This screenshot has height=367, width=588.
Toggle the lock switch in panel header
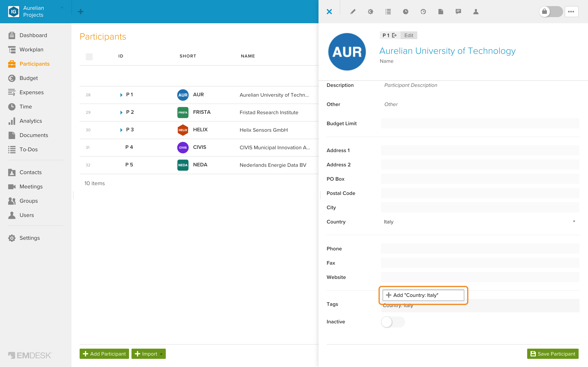point(551,12)
